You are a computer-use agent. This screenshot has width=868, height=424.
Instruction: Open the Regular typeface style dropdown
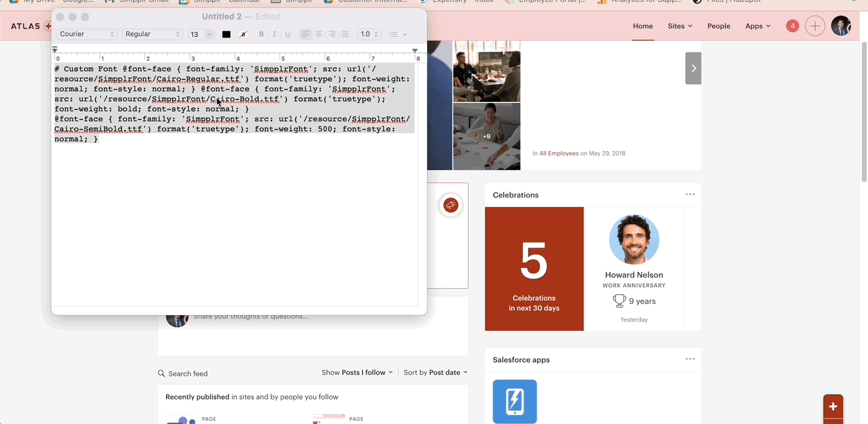tap(153, 34)
